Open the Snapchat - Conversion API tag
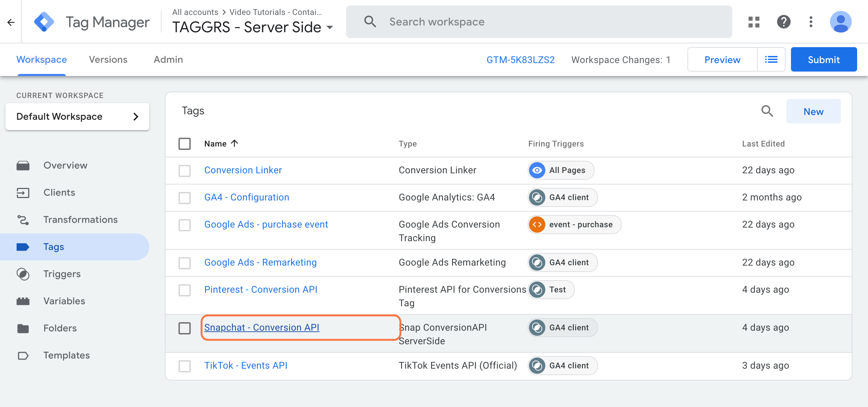Image resolution: width=868 pixels, height=407 pixels. pos(262,327)
